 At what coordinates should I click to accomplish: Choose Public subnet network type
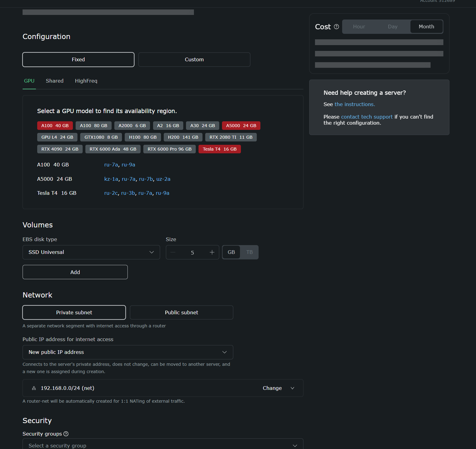point(181,312)
